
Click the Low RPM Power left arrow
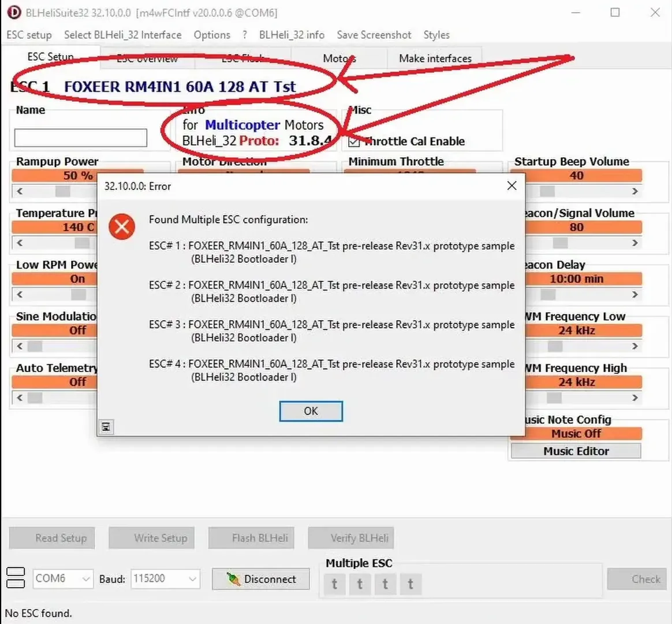(20, 295)
